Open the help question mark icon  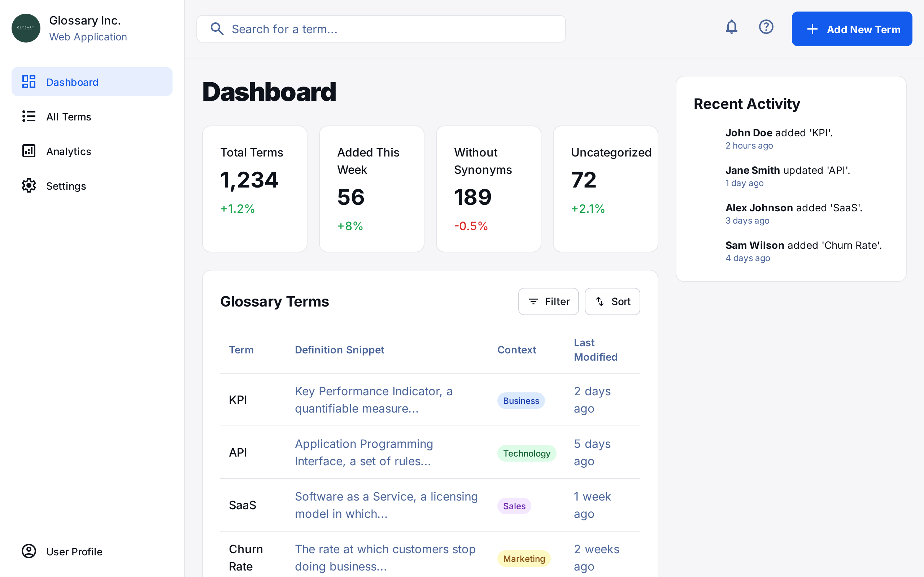coord(766,27)
